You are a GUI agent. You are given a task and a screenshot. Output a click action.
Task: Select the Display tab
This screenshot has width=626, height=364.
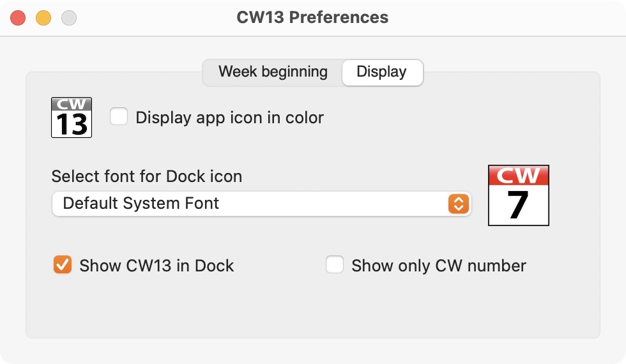(x=382, y=72)
